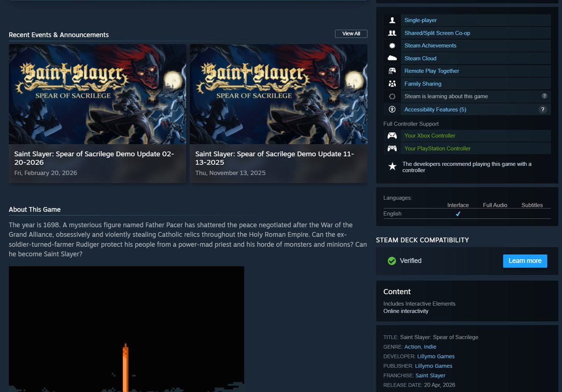Click the About This Game heading
The height and width of the screenshot is (392, 562).
pyautogui.click(x=35, y=209)
